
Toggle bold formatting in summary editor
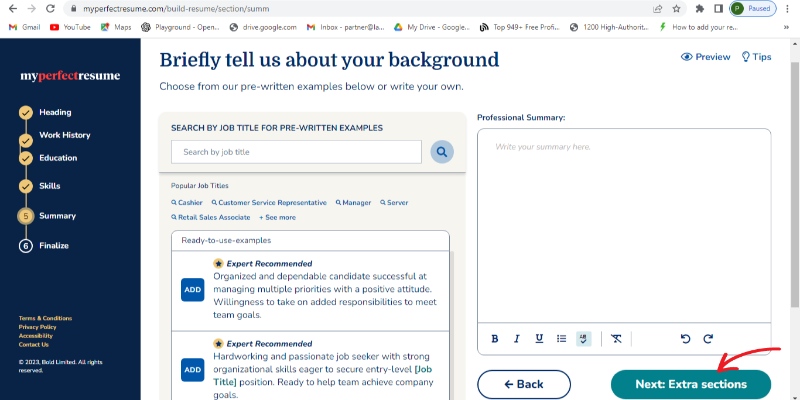click(495, 339)
